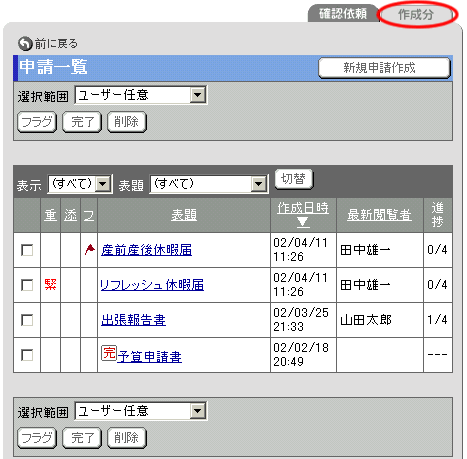
Task: Expand the 表示 filter dropdown
Action: pos(80,184)
